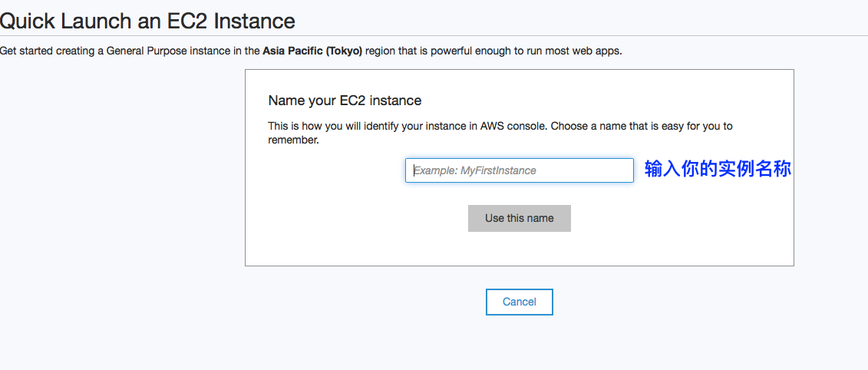Click the 'Example: MyFirstInstance' placeholder text
Viewport: 868px width, 370px height.
[476, 170]
